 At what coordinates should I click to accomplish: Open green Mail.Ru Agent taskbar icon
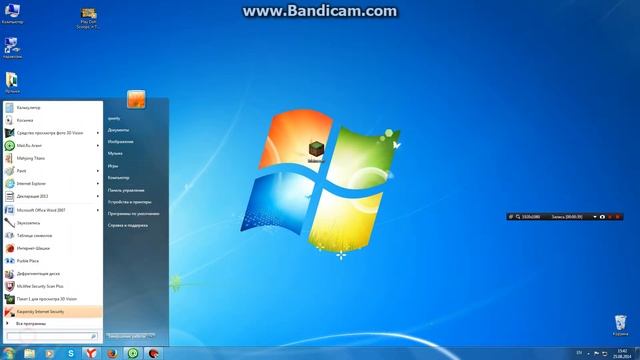pos(133,353)
